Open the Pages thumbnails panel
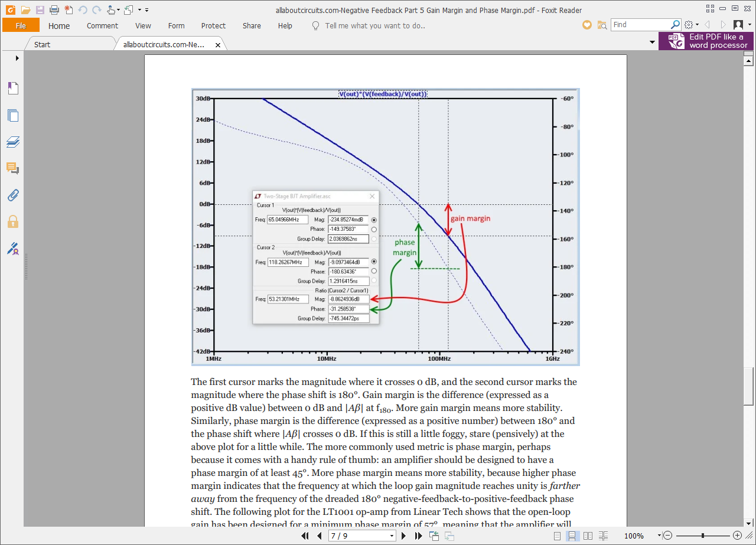756x545 pixels. (13, 115)
